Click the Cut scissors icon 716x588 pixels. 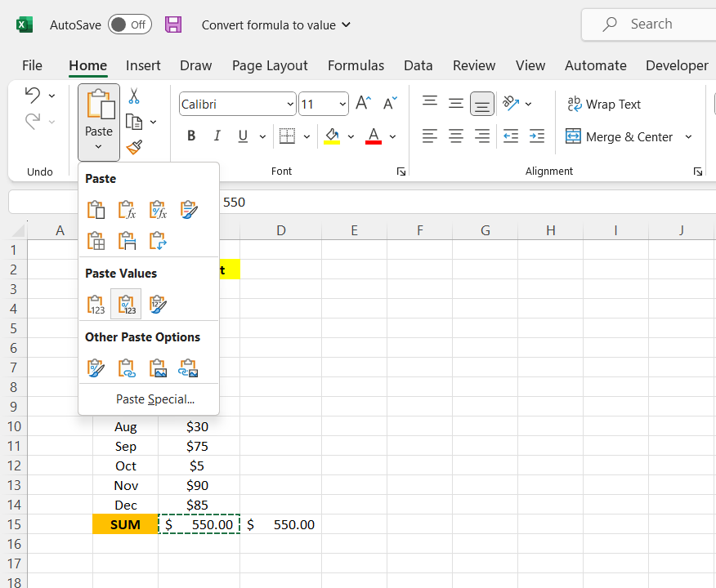point(134,96)
